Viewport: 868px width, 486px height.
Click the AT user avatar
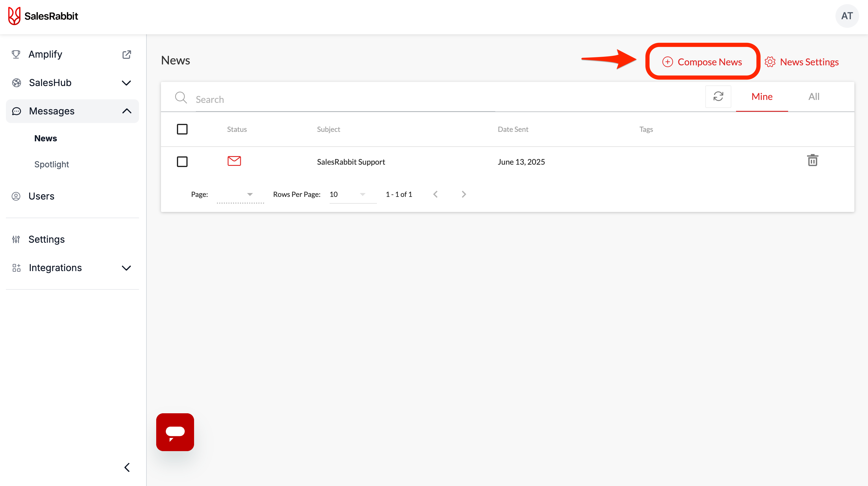[x=846, y=16]
